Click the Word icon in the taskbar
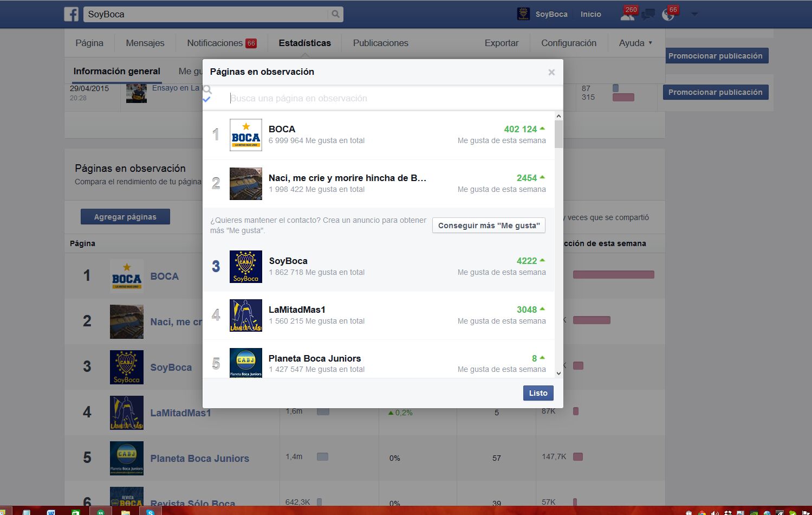The height and width of the screenshot is (515, 812). 51,512
